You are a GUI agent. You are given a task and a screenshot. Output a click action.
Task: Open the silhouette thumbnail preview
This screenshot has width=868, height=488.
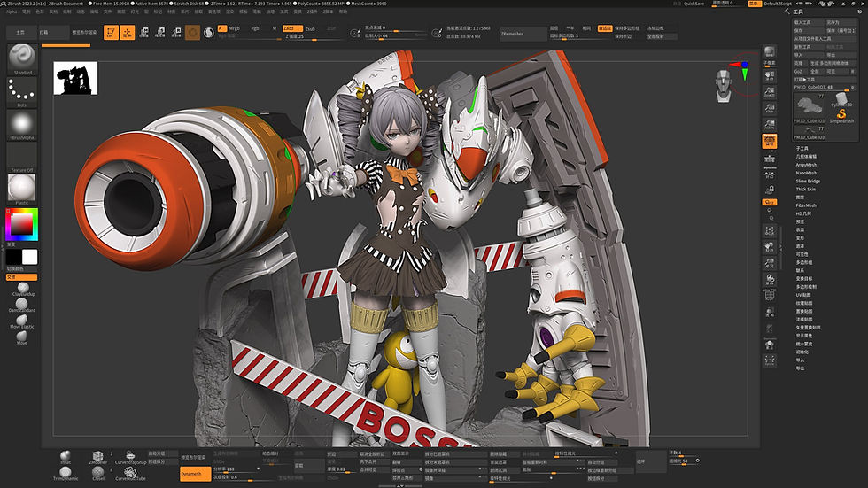point(76,78)
